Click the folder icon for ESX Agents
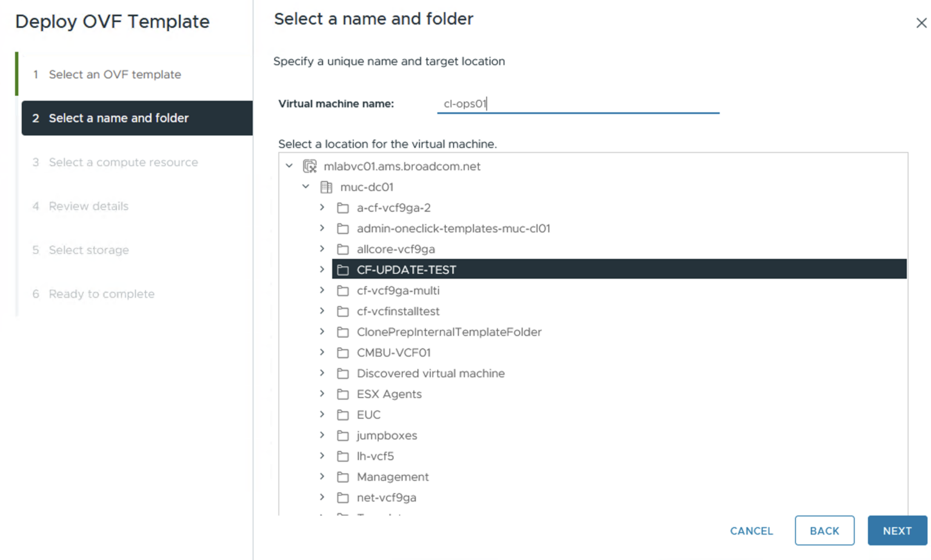This screenshot has height=560, width=931. (343, 394)
